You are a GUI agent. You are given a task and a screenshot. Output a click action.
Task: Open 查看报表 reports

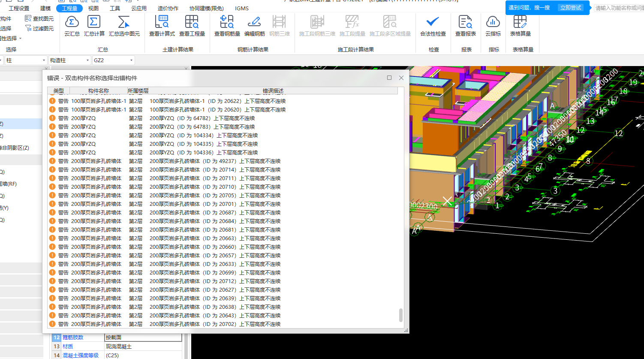pyautogui.click(x=465, y=25)
